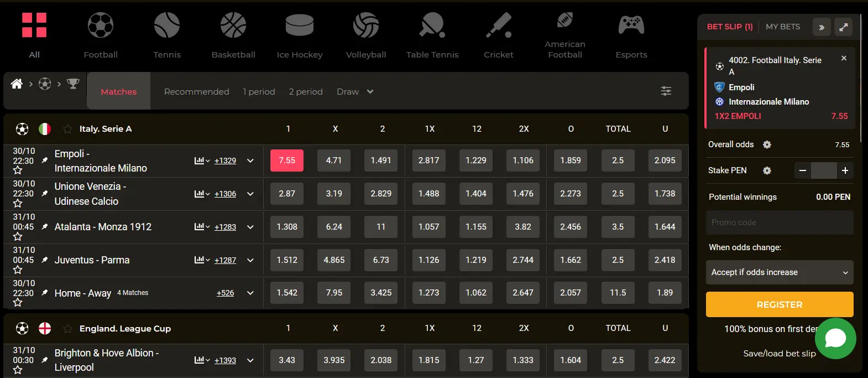The width and height of the screenshot is (868, 378).
Task: Open statistics chart for Brighton - Liverpool match
Action: (202, 360)
